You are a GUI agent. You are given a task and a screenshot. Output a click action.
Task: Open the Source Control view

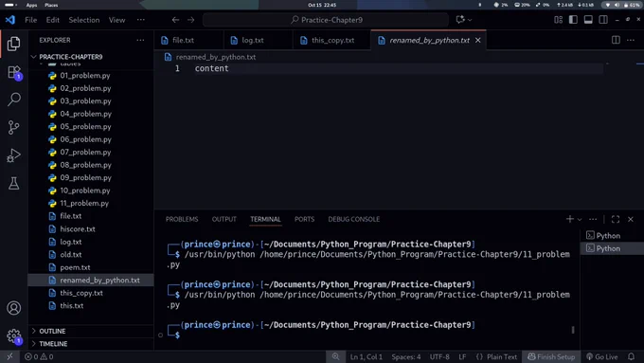pos(13,127)
